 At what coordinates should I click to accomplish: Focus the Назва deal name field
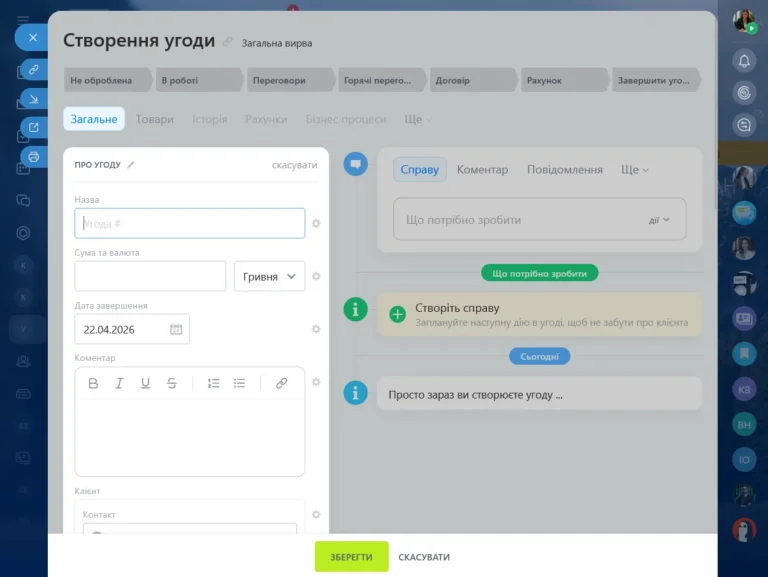point(190,223)
